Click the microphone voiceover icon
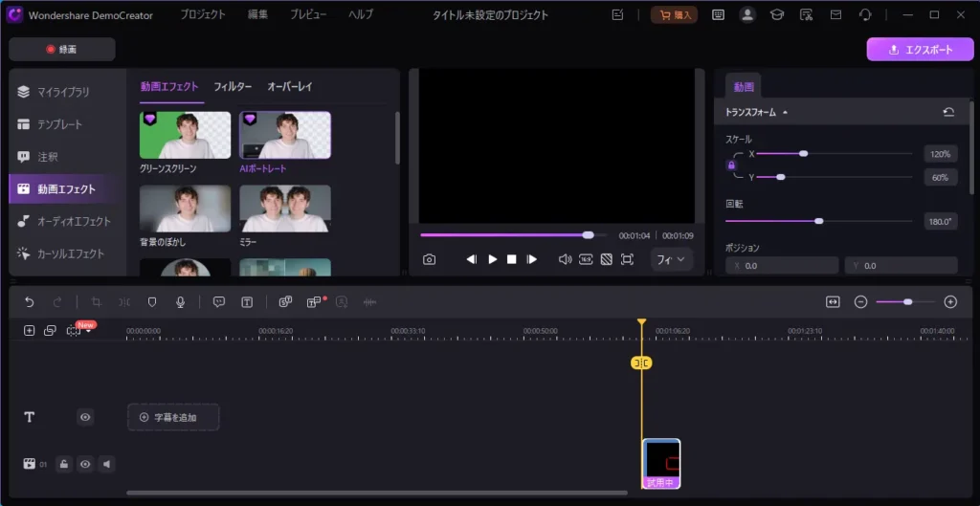 click(180, 301)
